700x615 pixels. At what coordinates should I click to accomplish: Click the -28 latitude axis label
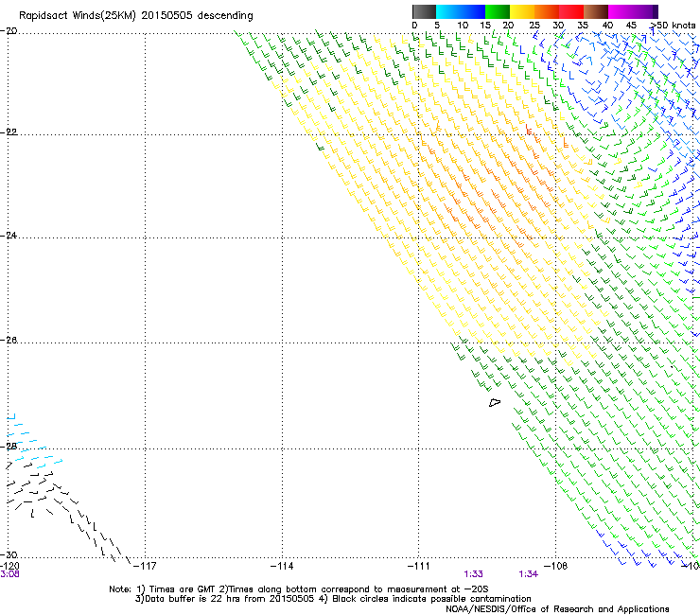click(x=9, y=447)
